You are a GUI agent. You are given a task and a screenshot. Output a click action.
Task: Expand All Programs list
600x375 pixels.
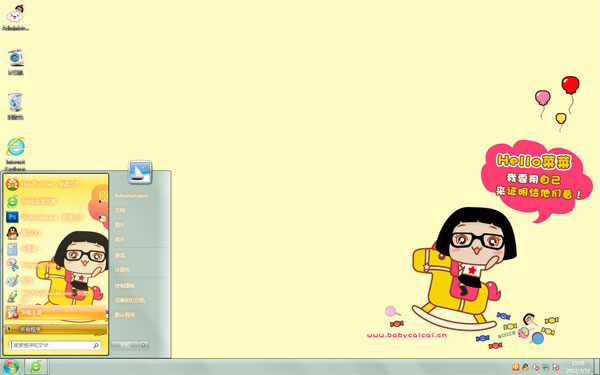point(56,329)
